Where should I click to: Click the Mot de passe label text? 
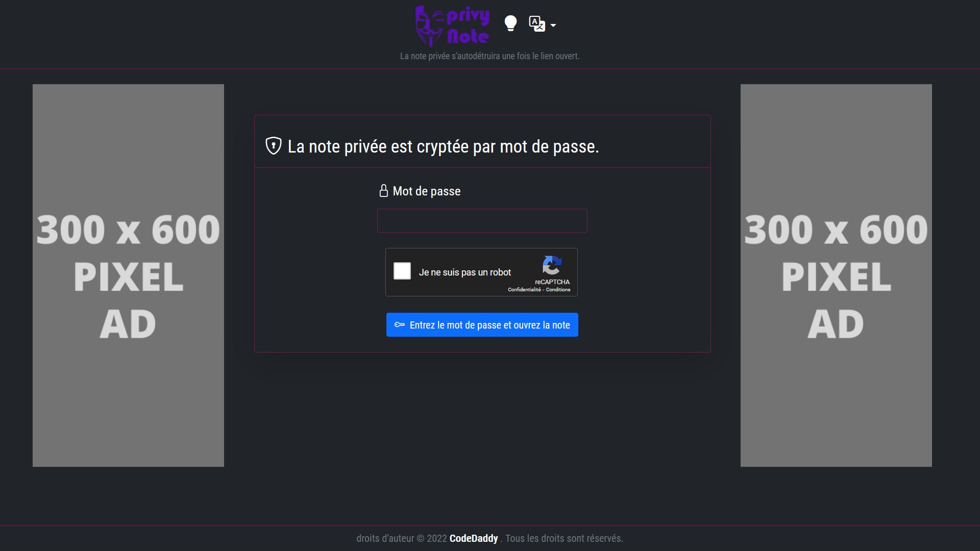(427, 191)
